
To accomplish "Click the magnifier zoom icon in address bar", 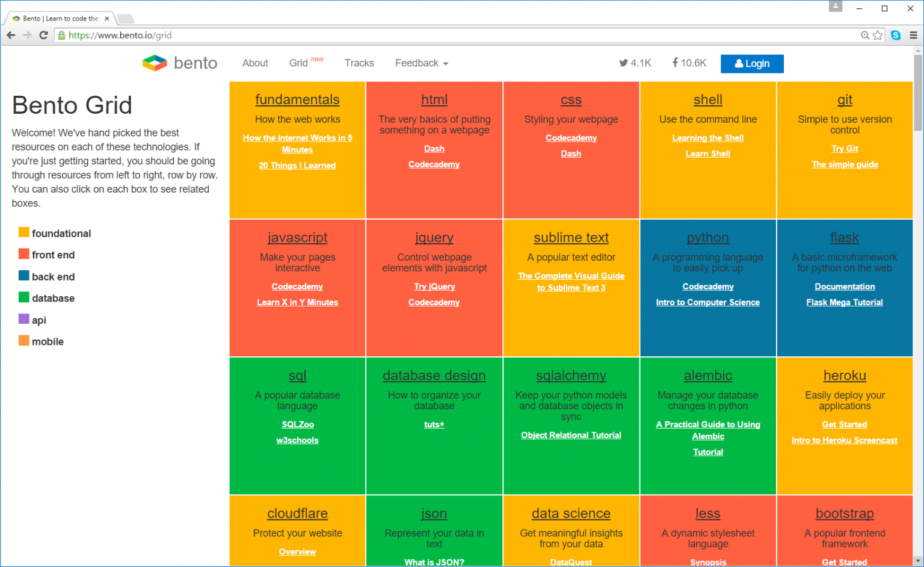I will [x=864, y=35].
